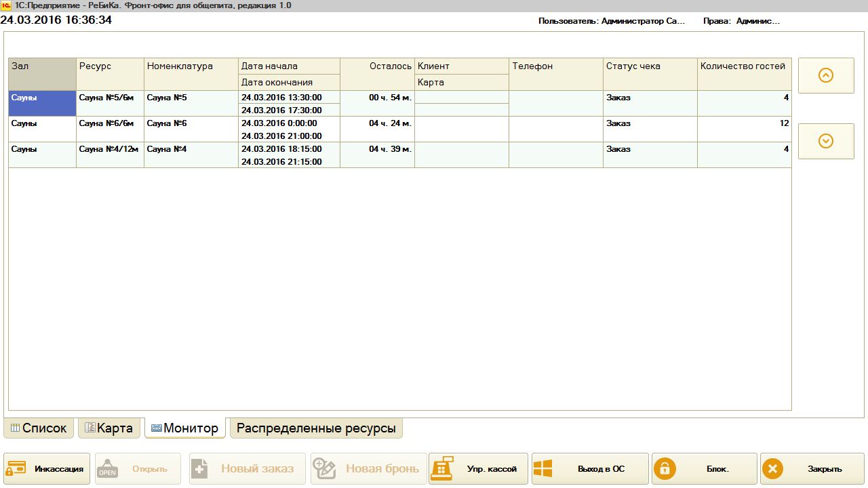This screenshot has height=488, width=868.
Task: Click the Статус чека column header
Action: (650, 74)
